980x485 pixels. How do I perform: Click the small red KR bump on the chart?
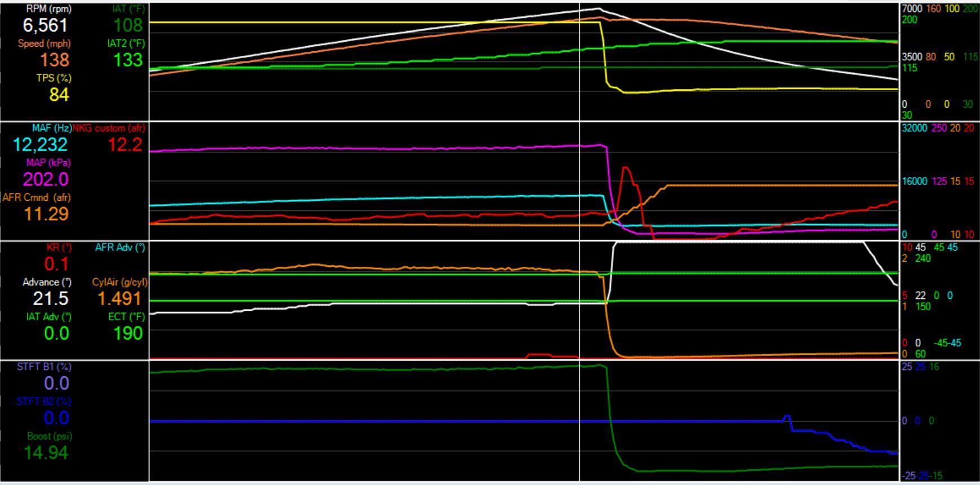tap(538, 355)
